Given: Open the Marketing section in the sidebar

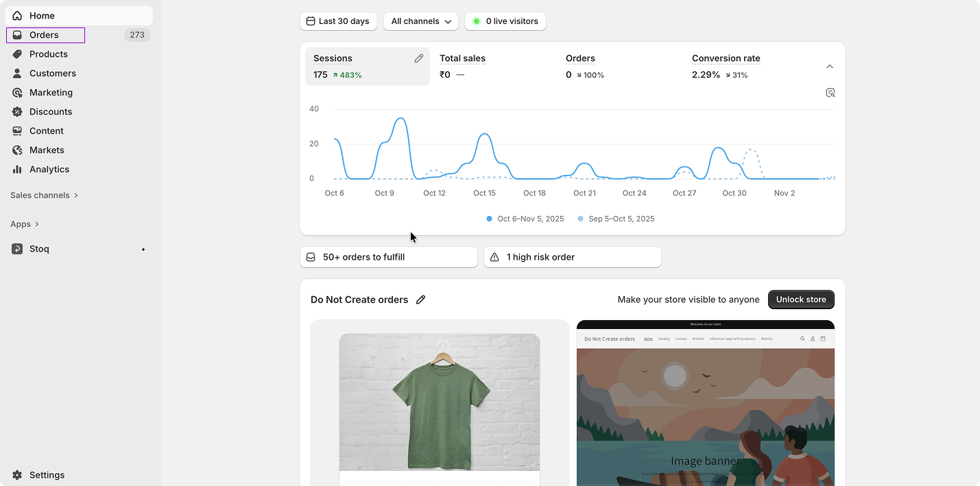Looking at the screenshot, I should pyautogui.click(x=49, y=92).
